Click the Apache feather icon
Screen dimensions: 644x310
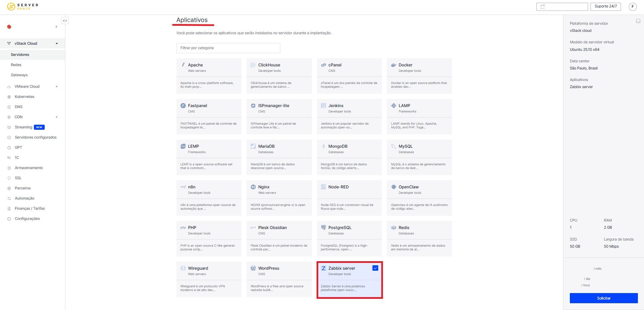183,65
